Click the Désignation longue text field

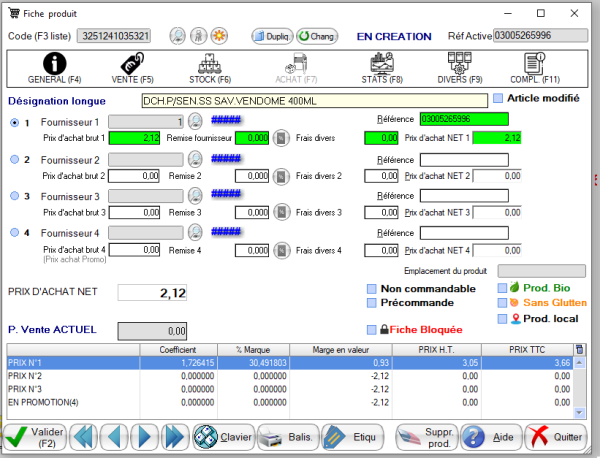314,100
